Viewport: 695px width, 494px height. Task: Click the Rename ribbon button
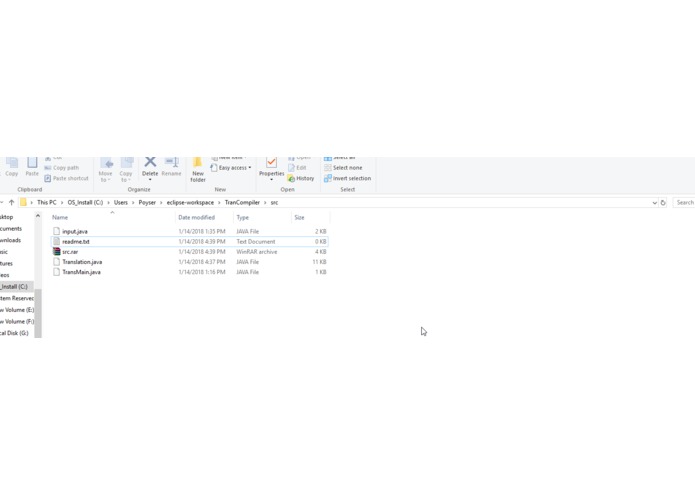click(172, 167)
